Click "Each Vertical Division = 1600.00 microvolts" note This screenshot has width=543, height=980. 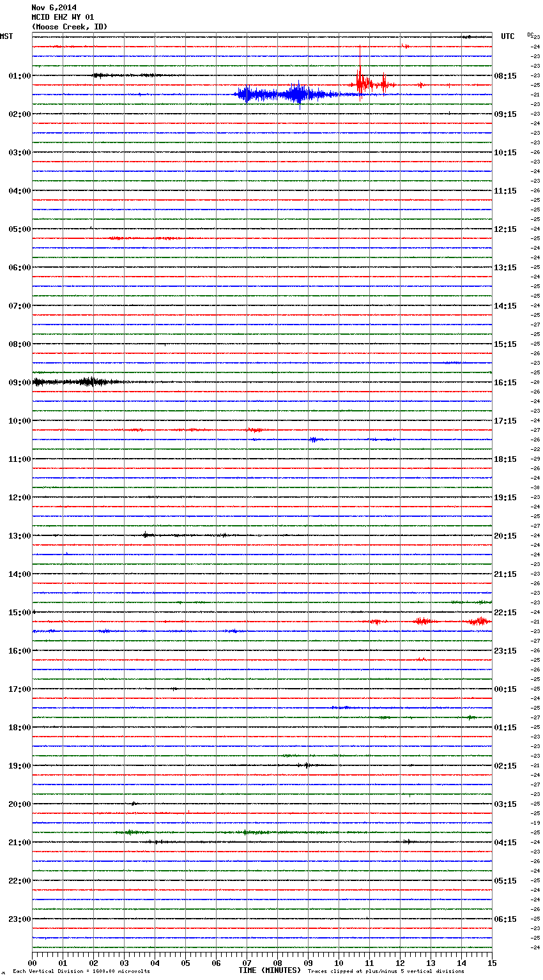[x=81, y=971]
